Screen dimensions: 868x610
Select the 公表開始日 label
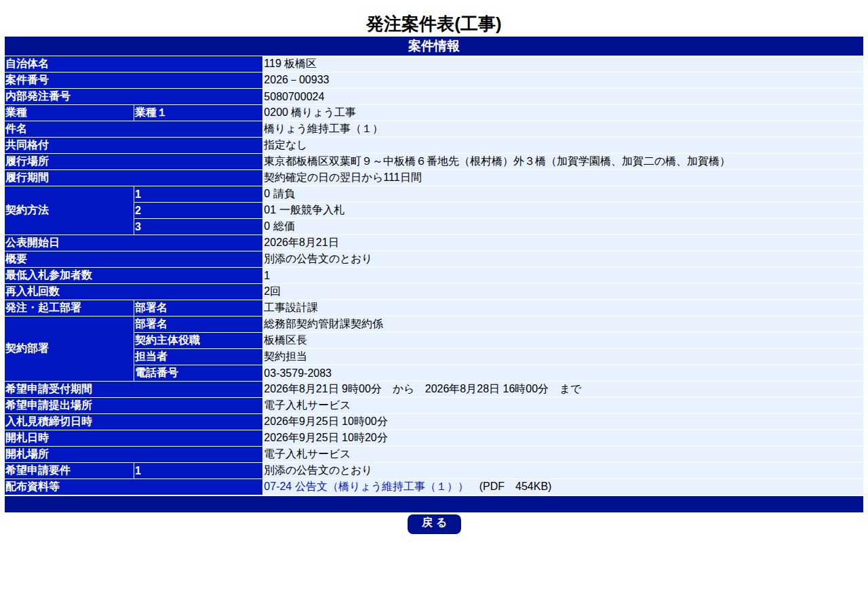pyautogui.click(x=33, y=243)
